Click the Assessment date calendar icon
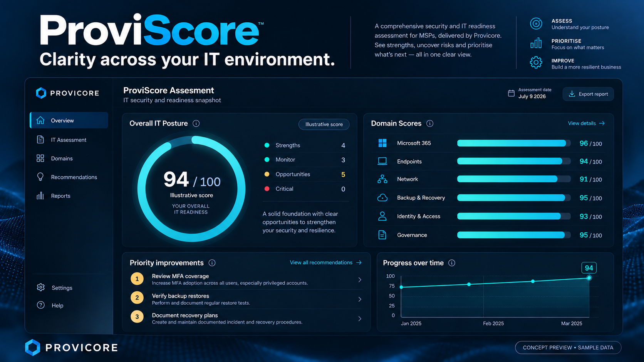Screen dimensions: 644x362 pos(511,93)
